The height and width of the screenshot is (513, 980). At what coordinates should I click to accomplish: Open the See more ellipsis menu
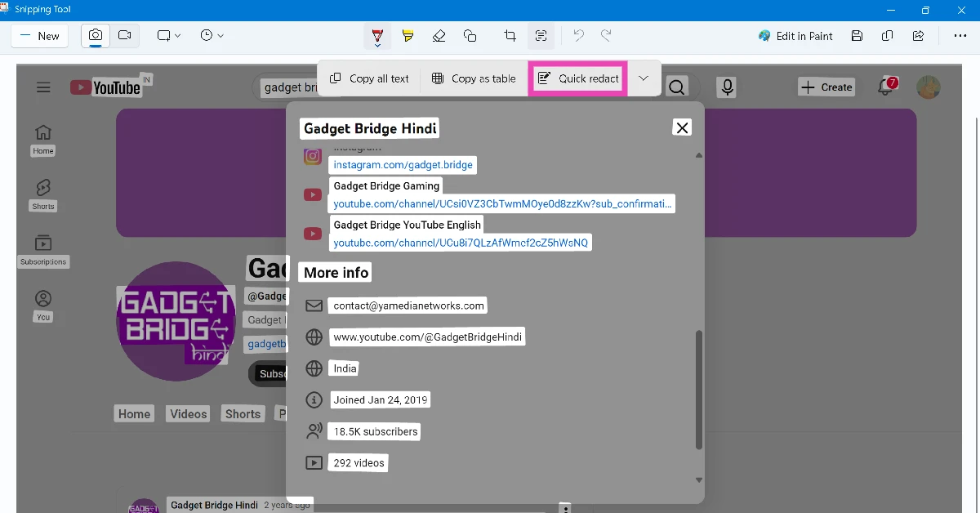(960, 36)
